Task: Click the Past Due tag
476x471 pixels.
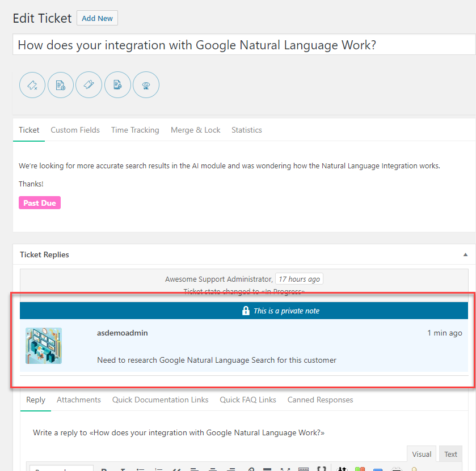Action: pyautogui.click(x=40, y=203)
